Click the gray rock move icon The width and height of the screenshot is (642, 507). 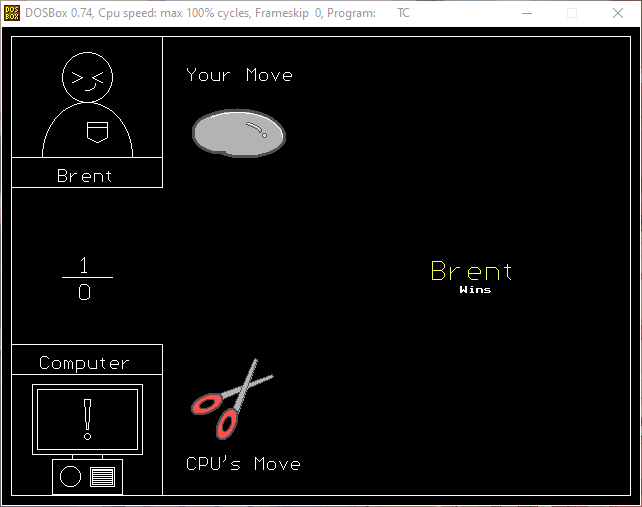coord(238,134)
